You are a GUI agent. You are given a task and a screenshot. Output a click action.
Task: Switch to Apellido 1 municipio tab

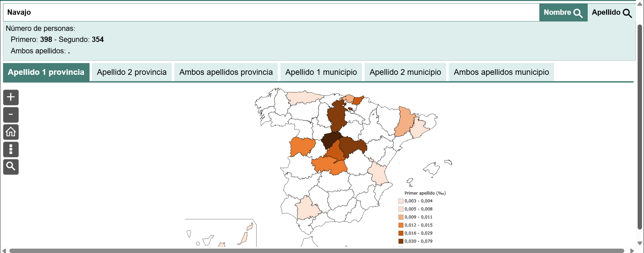[x=321, y=72]
